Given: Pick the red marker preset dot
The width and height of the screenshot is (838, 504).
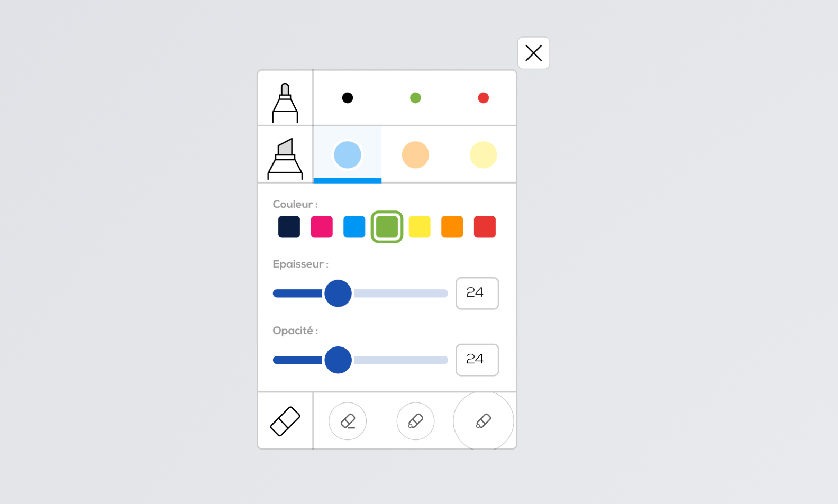Looking at the screenshot, I should coord(483,98).
